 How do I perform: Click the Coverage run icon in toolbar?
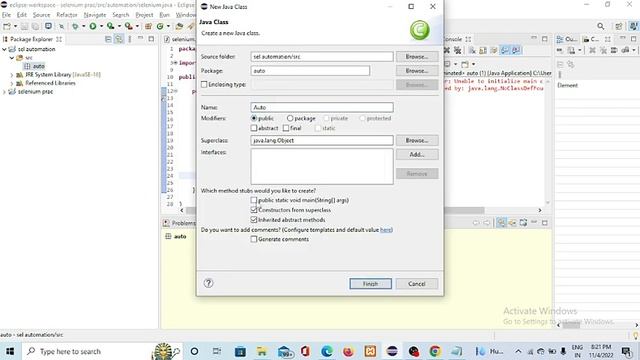coord(110,26)
